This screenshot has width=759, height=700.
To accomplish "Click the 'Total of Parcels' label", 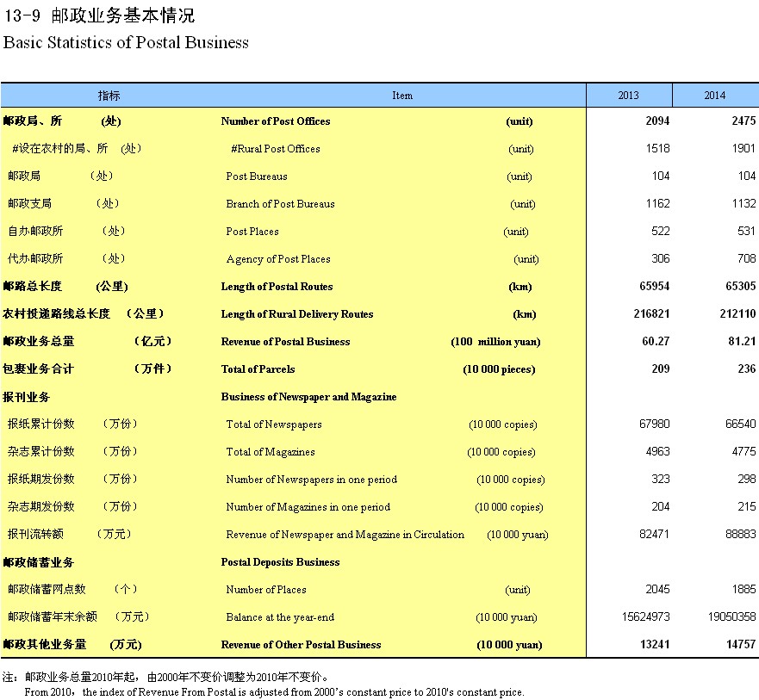I will [x=258, y=369].
